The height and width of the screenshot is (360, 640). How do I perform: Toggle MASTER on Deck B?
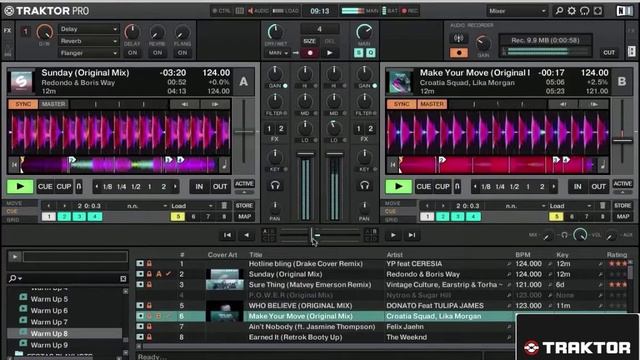point(432,104)
